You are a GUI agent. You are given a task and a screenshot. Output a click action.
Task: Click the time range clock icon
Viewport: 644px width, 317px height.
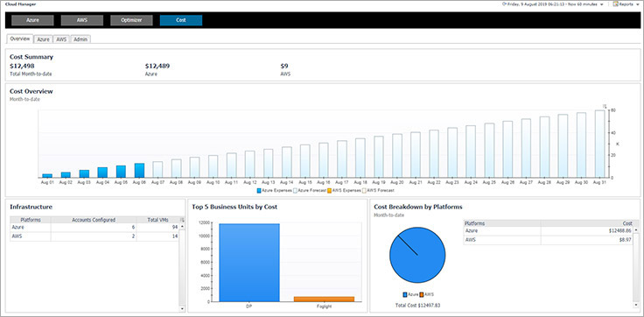(x=504, y=4)
